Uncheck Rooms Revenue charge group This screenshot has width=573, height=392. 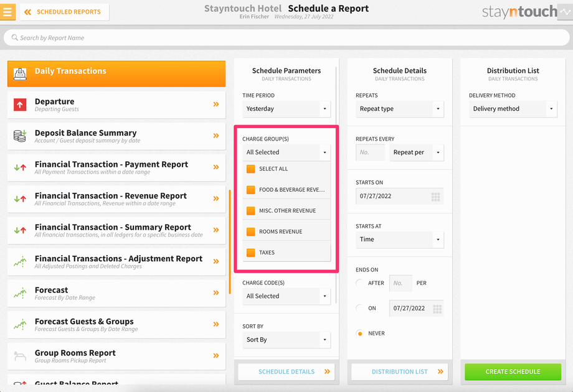click(250, 231)
